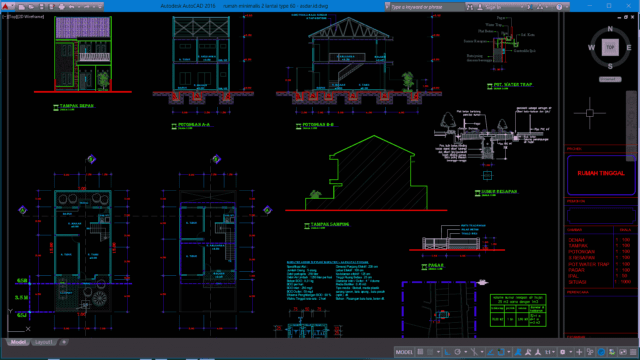The height and width of the screenshot is (360, 640).
Task: Expand the object snap dropdown arrow
Action: pyautogui.click(x=509, y=352)
